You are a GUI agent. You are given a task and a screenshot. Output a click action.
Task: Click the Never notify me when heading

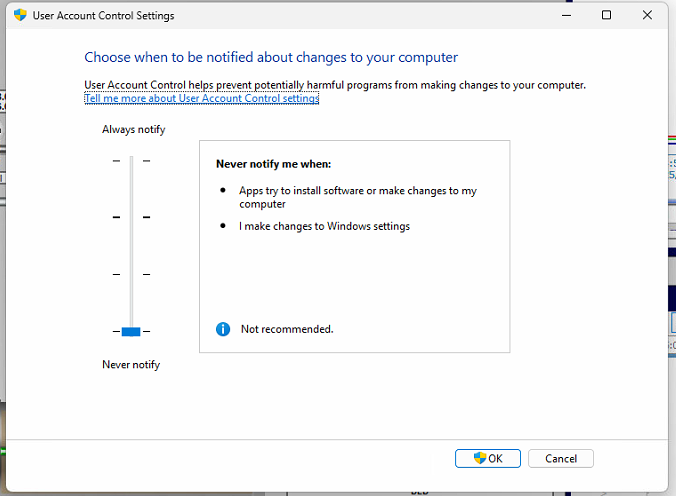pyautogui.click(x=273, y=164)
